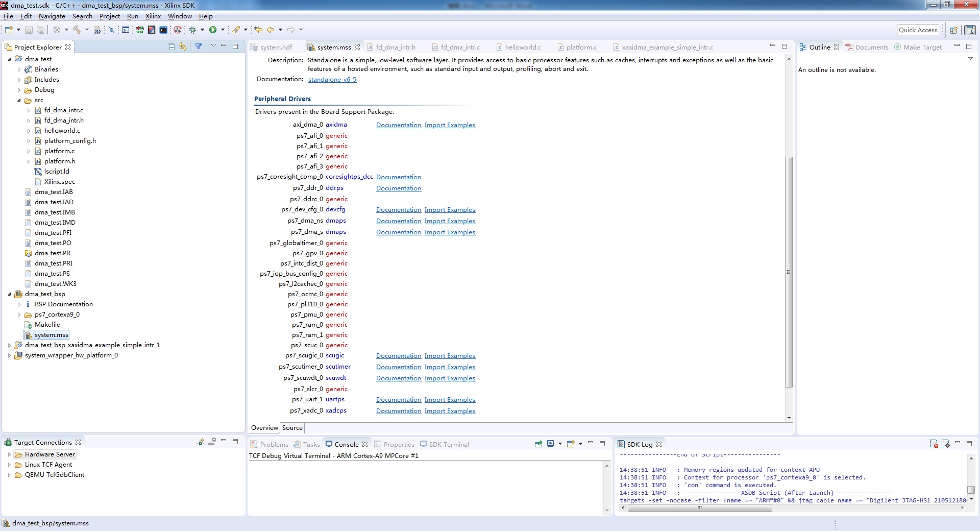Click Import Examples for ps7_scugic_0

tap(450, 356)
